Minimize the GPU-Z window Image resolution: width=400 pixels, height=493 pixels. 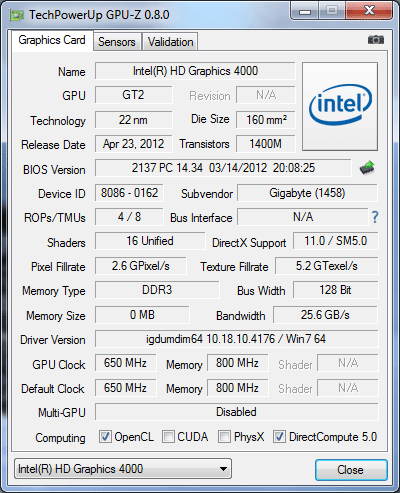pyautogui.click(x=305, y=11)
